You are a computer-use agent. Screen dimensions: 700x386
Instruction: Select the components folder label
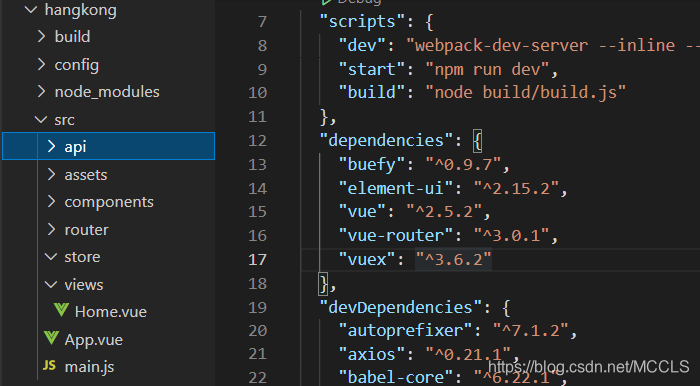[x=109, y=202]
